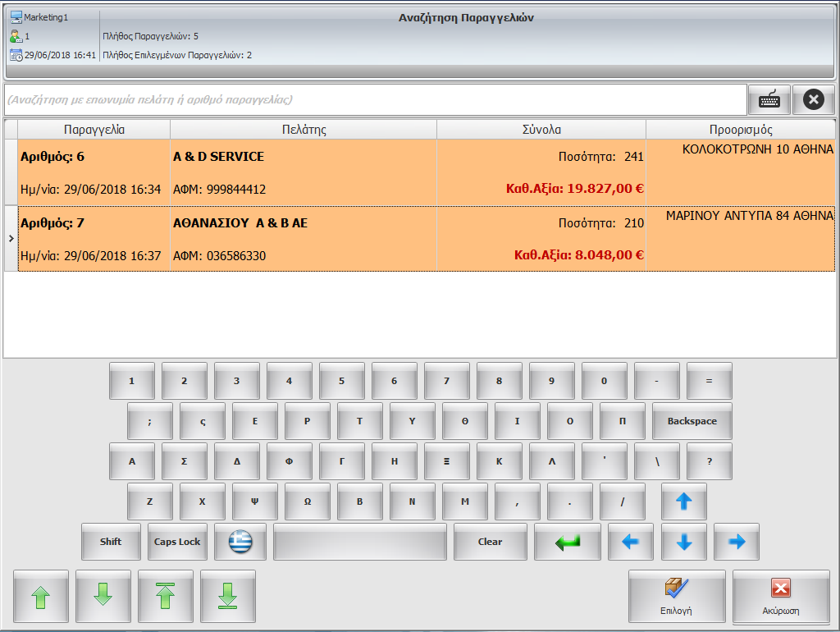Viewport: 840px width, 632px height.
Task: Clear search with the black X button
Action: point(813,99)
